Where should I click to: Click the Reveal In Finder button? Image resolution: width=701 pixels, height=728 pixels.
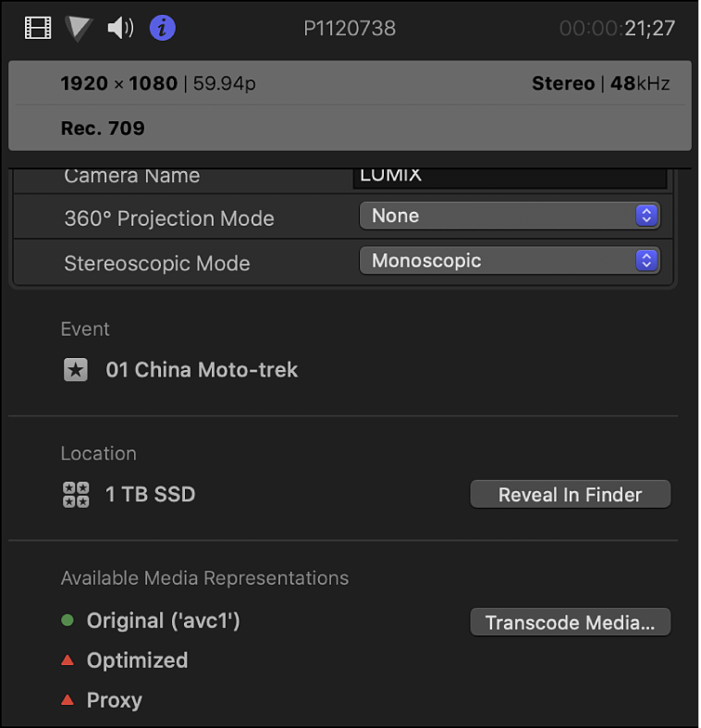coord(570,495)
